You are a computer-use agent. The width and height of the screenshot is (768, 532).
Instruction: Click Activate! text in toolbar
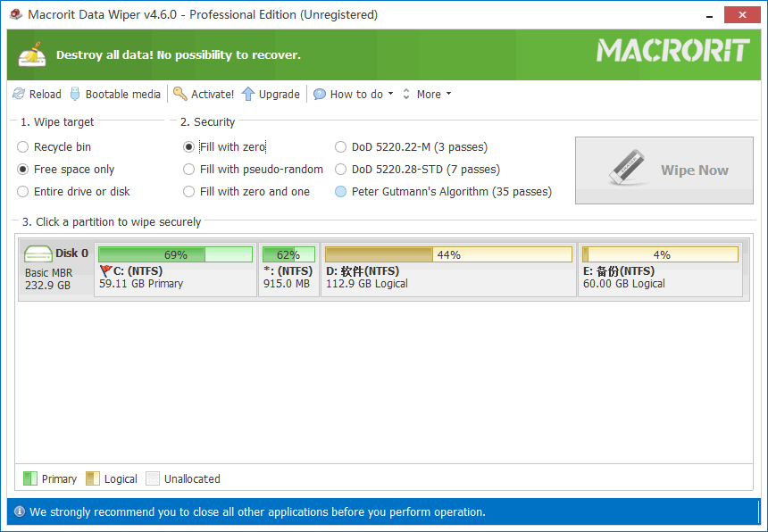tap(213, 94)
